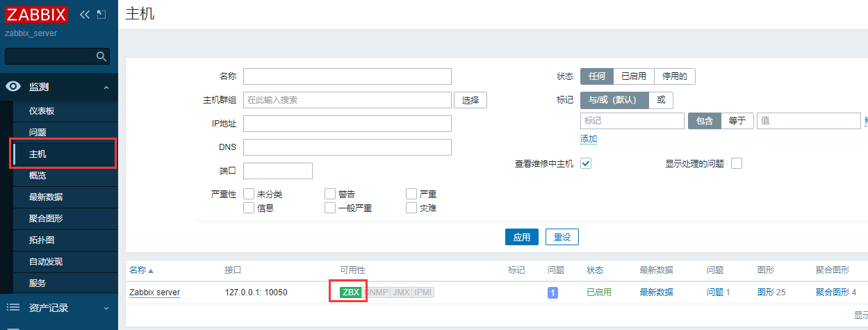Choose tag operator 等于
The height and width of the screenshot is (330, 868).
point(737,121)
